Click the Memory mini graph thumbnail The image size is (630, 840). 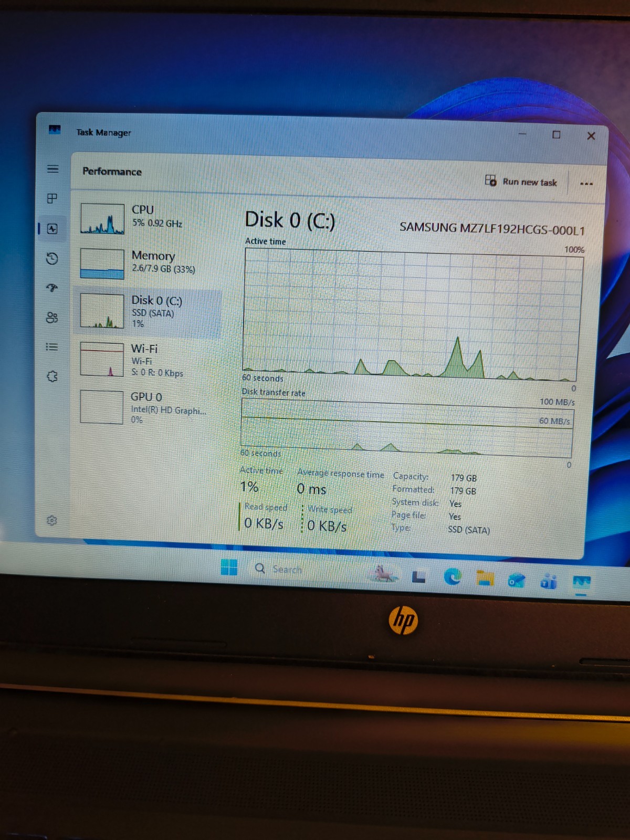click(x=102, y=264)
